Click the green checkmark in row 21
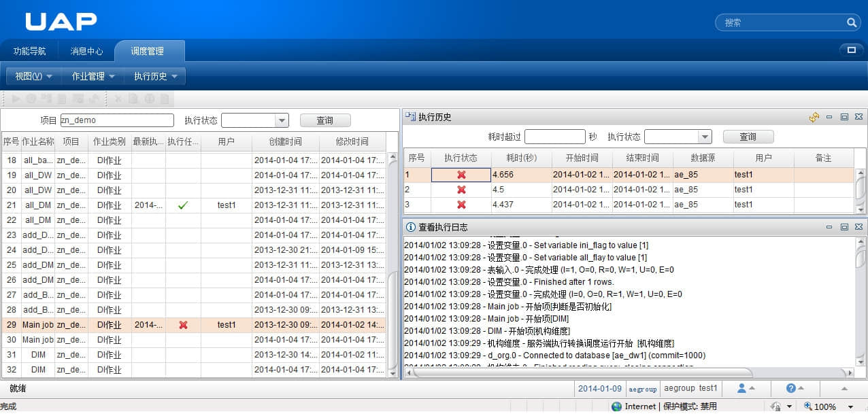The height and width of the screenshot is (416, 868). click(x=182, y=205)
